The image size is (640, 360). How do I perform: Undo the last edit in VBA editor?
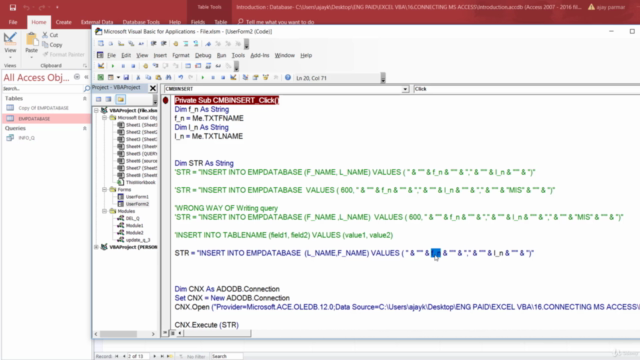point(180,78)
